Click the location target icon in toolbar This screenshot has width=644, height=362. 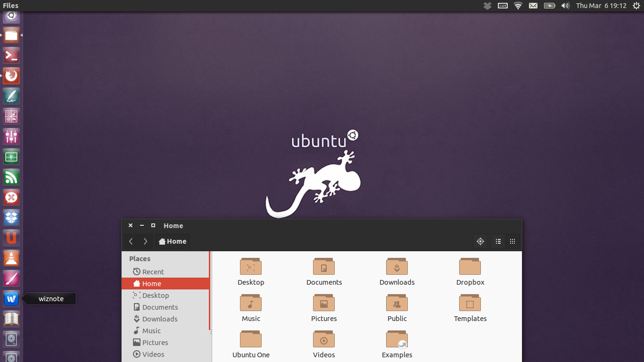[480, 241]
